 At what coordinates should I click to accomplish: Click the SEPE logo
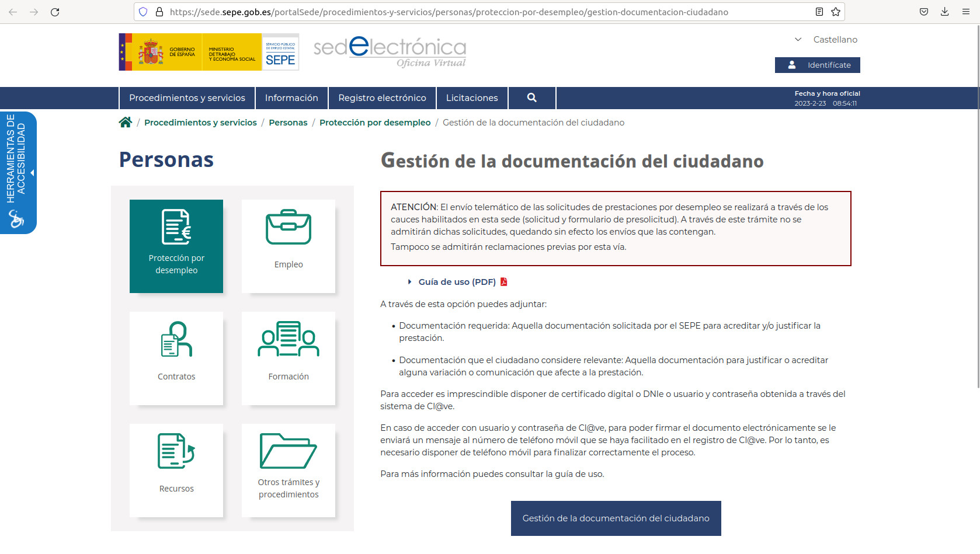[x=280, y=52]
